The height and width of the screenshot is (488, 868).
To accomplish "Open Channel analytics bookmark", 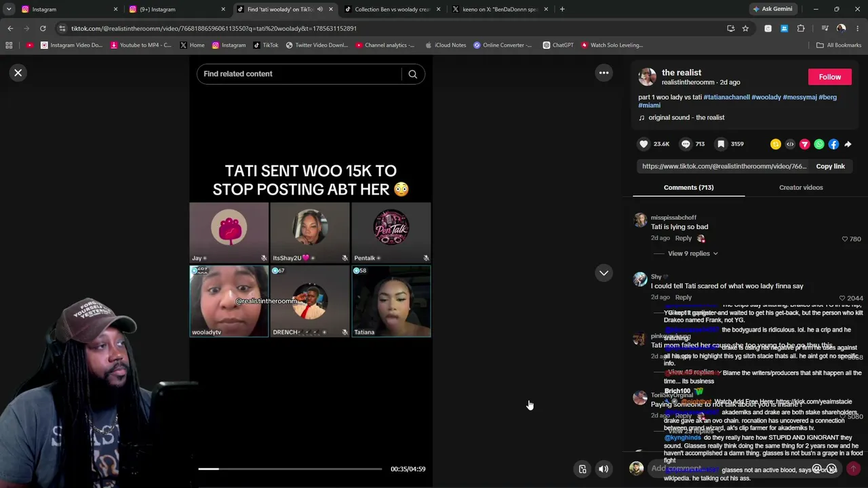I will pyautogui.click(x=385, y=45).
